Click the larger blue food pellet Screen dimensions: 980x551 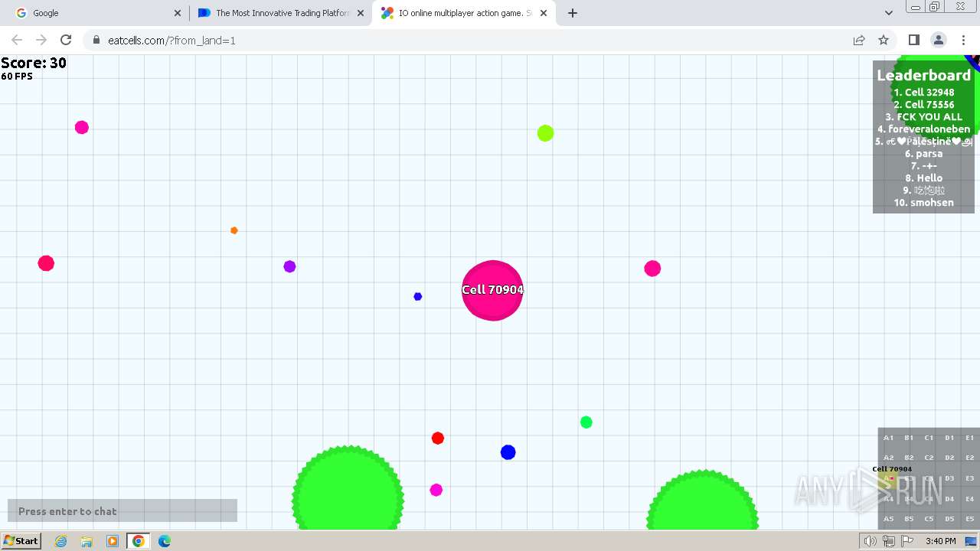pyautogui.click(x=508, y=452)
